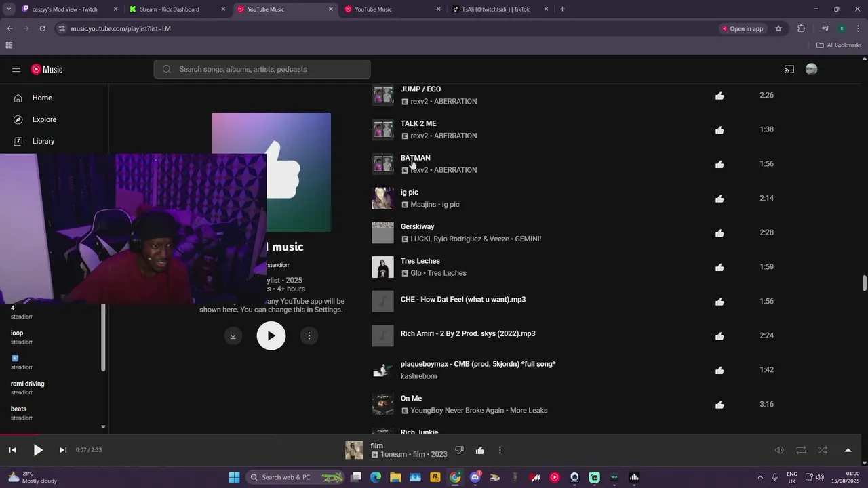
Task: Toggle shuffle in player bar
Action: [823, 450]
